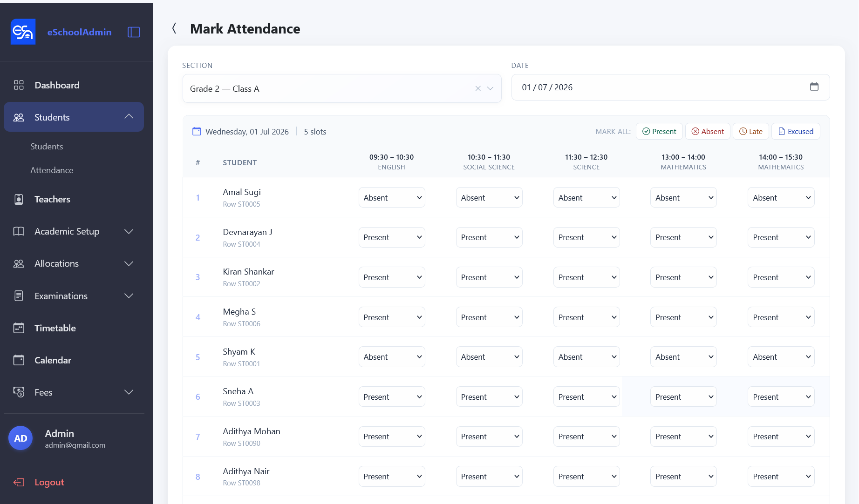Click the Teachers badge icon

pos(19,199)
